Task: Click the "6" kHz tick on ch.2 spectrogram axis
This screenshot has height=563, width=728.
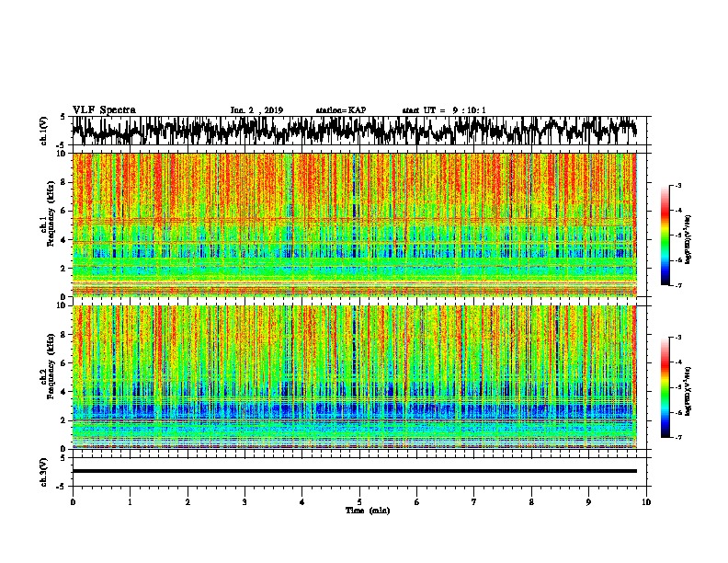Action: (65, 362)
